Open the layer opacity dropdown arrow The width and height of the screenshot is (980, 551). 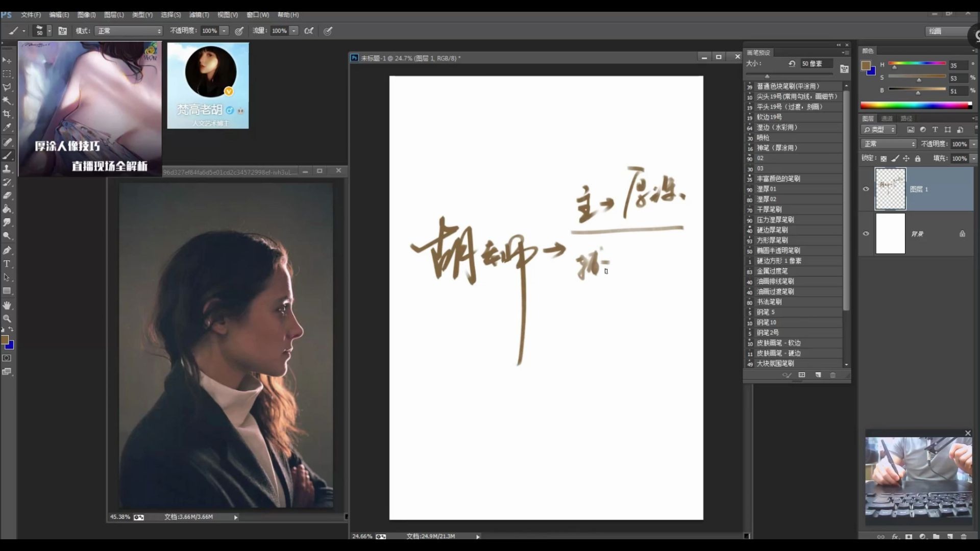pyautogui.click(x=973, y=144)
